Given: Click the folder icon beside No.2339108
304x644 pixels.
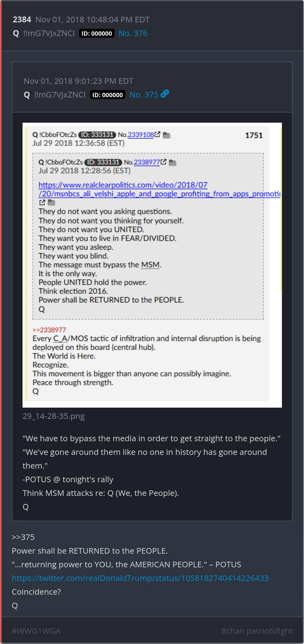Looking at the screenshot, I should [x=167, y=135].
